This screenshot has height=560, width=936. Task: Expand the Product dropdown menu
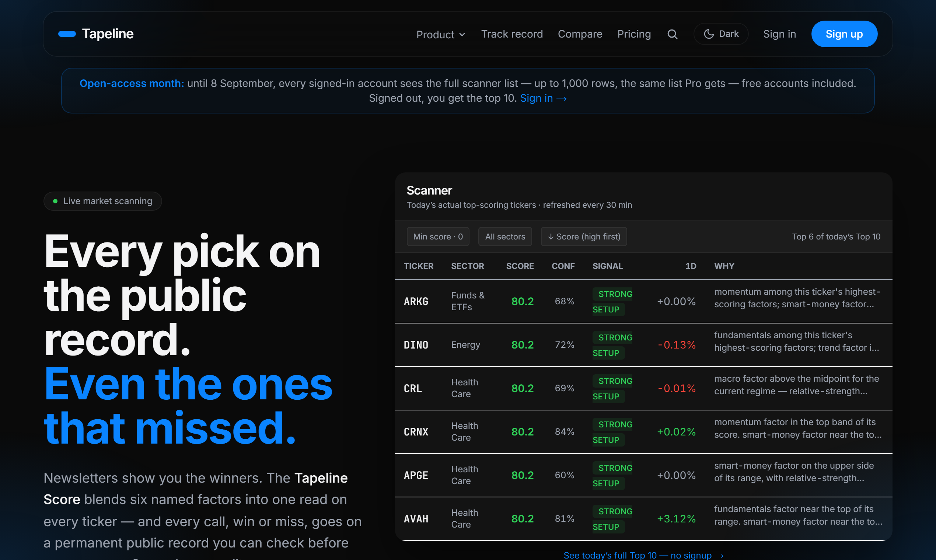coord(440,34)
